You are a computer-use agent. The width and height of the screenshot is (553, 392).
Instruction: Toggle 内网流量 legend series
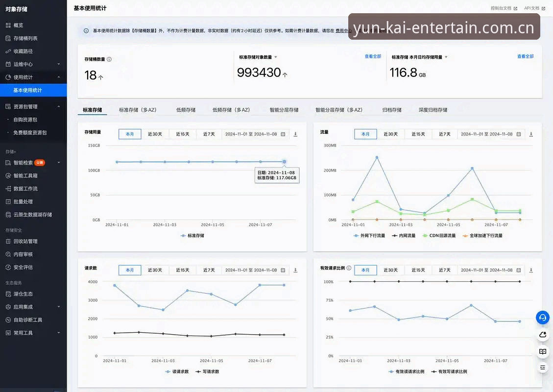coord(404,236)
